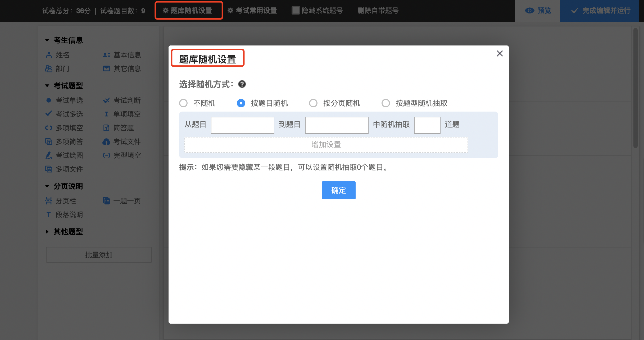Click the help question mark icon
This screenshot has height=340, width=644.
242,84
